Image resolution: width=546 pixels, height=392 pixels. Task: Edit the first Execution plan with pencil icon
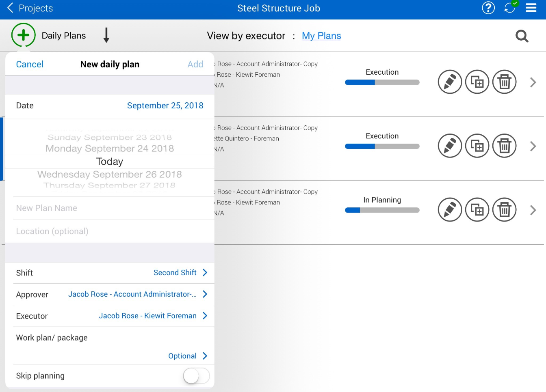[450, 82]
